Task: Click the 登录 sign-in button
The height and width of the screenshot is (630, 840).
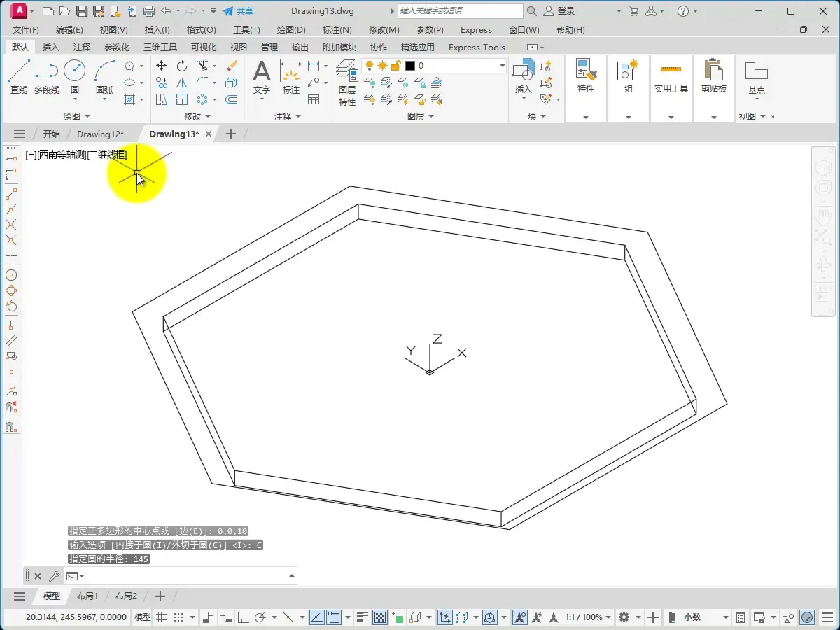Action: [560, 11]
